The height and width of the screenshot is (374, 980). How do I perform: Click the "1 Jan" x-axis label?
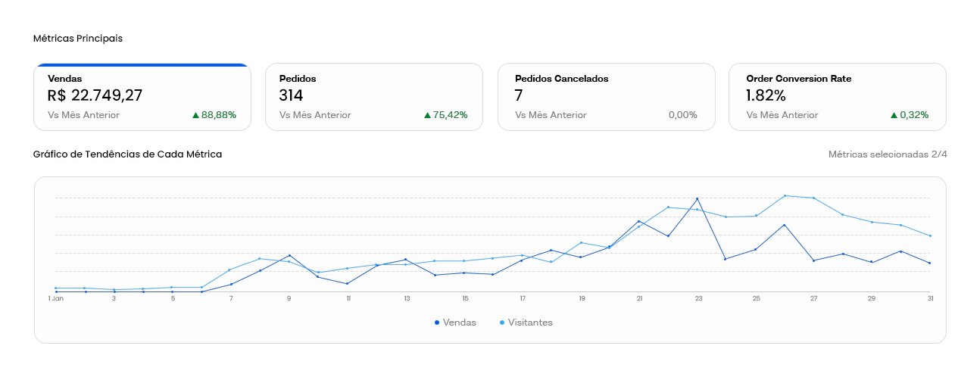[x=55, y=299]
